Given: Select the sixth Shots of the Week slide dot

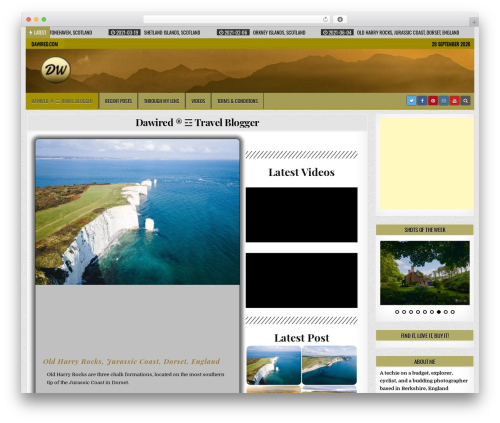Looking at the screenshot, I should pos(432,312).
